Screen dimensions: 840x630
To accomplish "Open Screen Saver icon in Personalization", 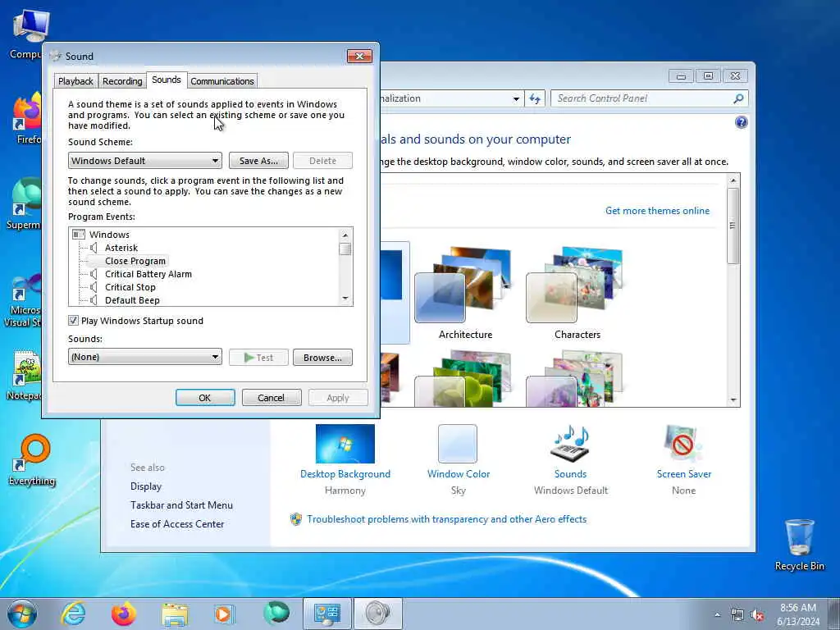I will [683, 444].
